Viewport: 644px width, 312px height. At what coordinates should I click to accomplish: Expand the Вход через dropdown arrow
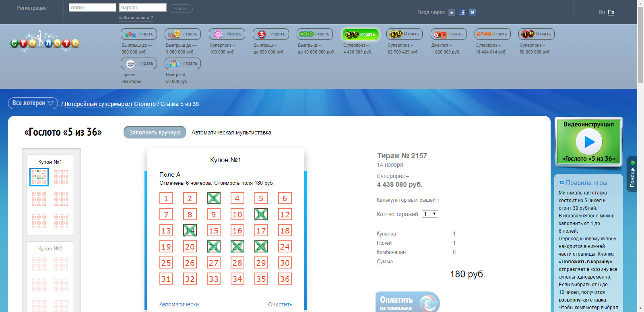pos(452,12)
